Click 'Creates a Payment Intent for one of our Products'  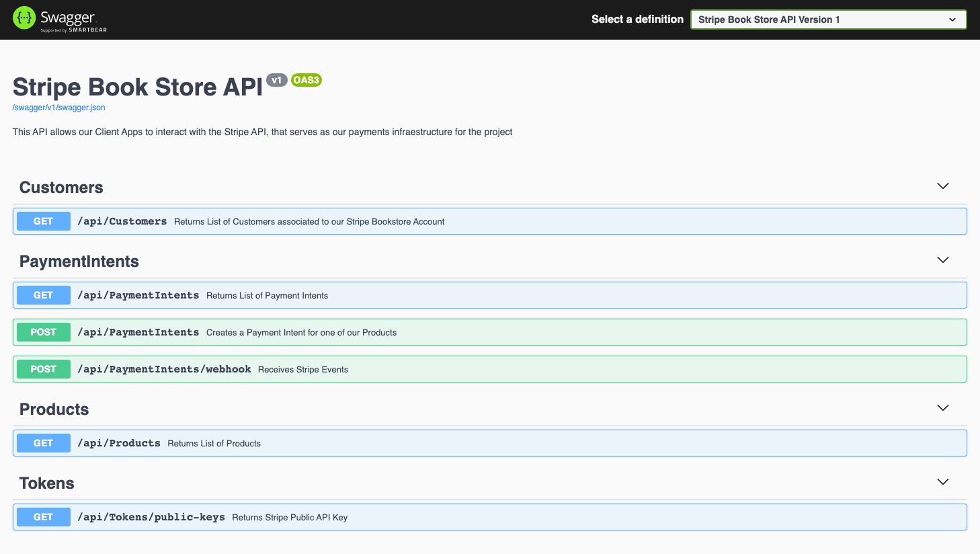301,333
